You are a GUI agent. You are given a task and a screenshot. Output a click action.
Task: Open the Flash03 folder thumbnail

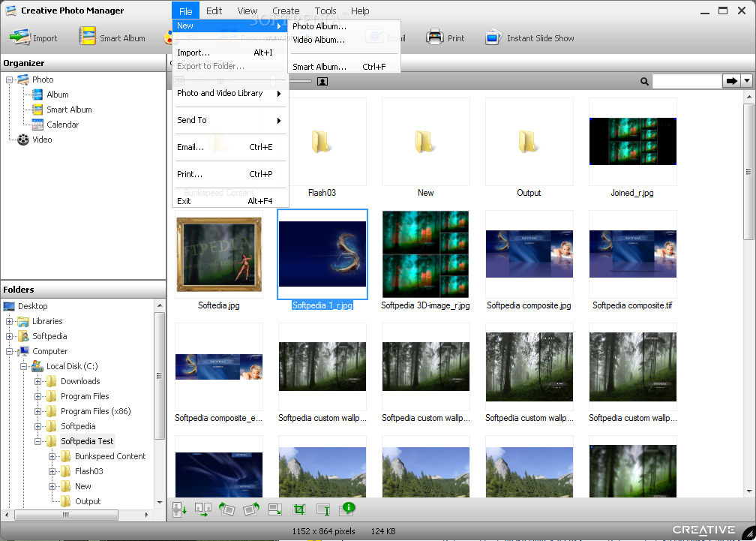(322, 143)
